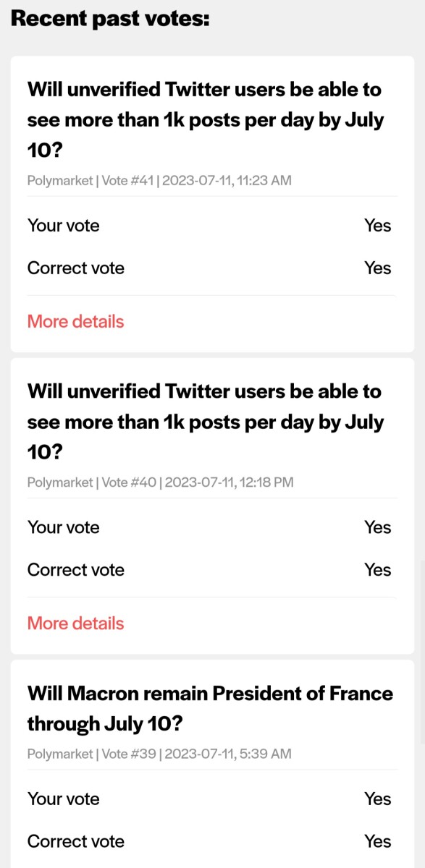Open More details for Vote #40
Viewport: 425px width, 868px height.
[x=75, y=623]
